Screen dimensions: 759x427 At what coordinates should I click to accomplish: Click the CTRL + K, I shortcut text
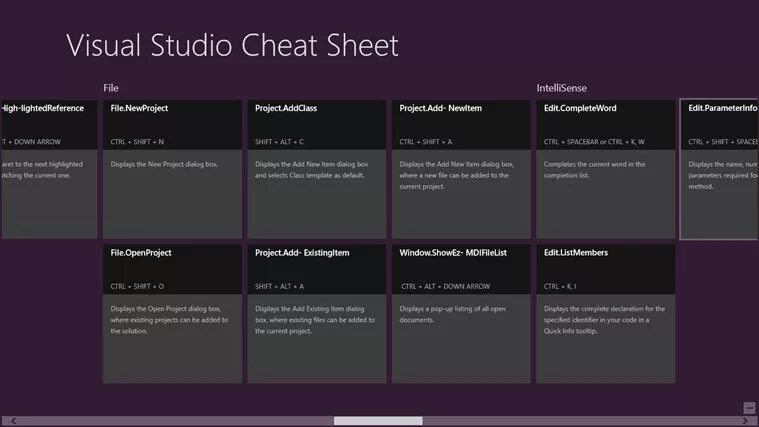pos(560,287)
